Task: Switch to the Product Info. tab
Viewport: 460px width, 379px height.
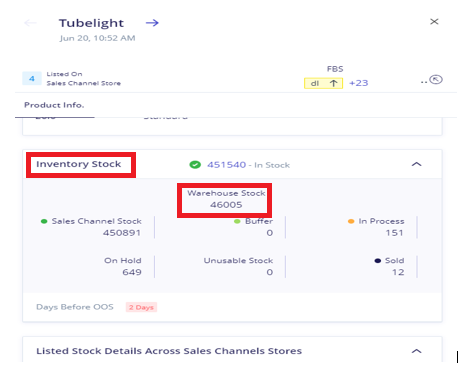Action: tap(54, 105)
